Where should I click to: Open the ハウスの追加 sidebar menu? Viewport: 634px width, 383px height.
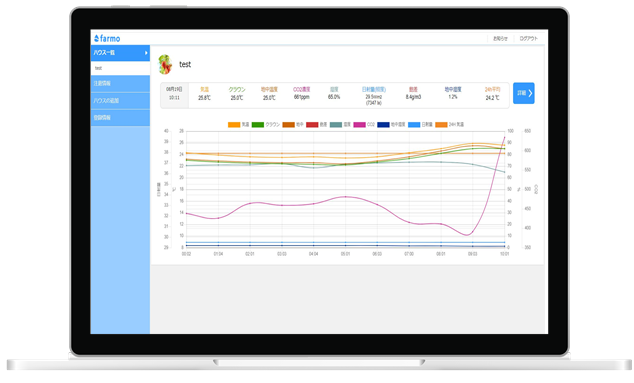tap(120, 101)
